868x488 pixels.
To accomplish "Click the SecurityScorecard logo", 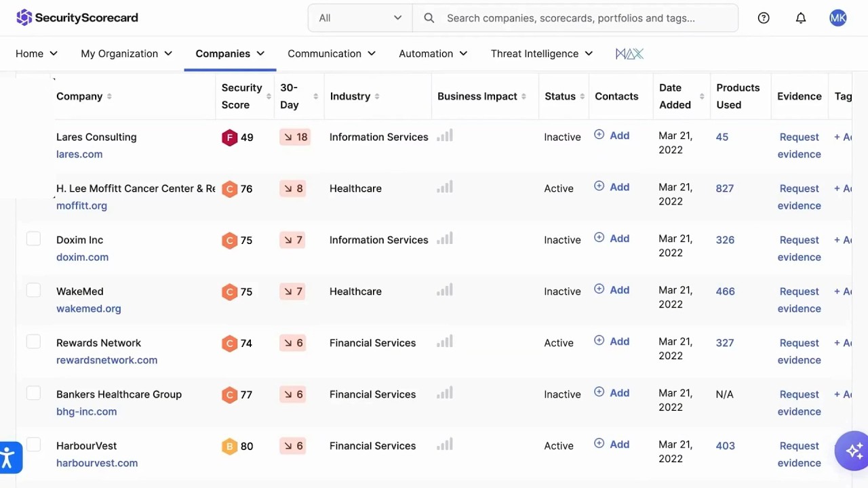I will pos(77,18).
